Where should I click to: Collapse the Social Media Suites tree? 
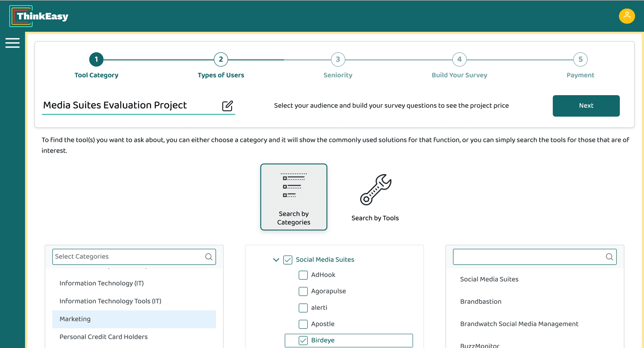tap(276, 260)
